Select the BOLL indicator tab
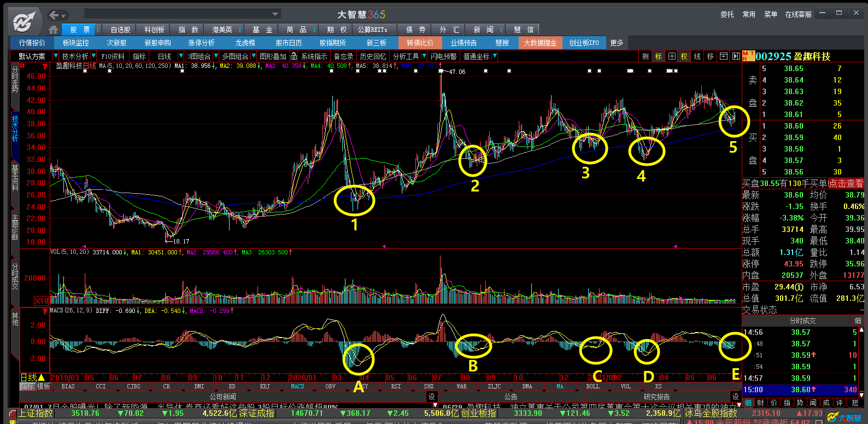Image resolution: width=868 pixels, height=424 pixels. pos(593,386)
